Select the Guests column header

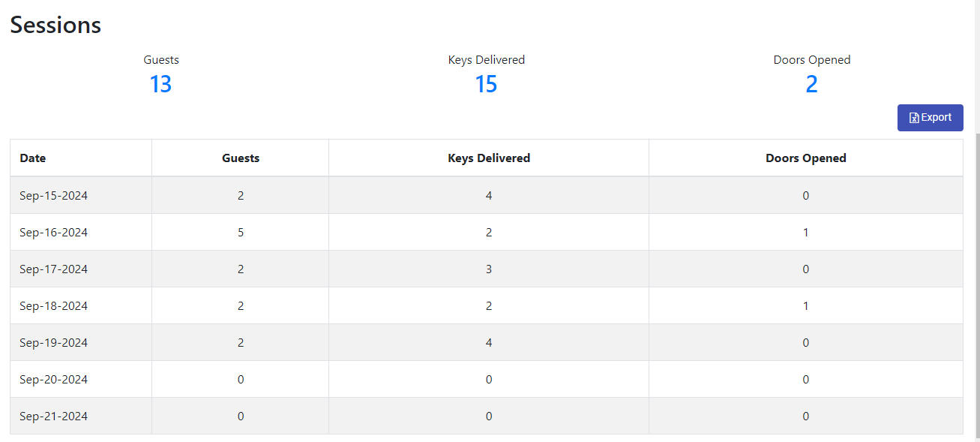pyautogui.click(x=241, y=158)
